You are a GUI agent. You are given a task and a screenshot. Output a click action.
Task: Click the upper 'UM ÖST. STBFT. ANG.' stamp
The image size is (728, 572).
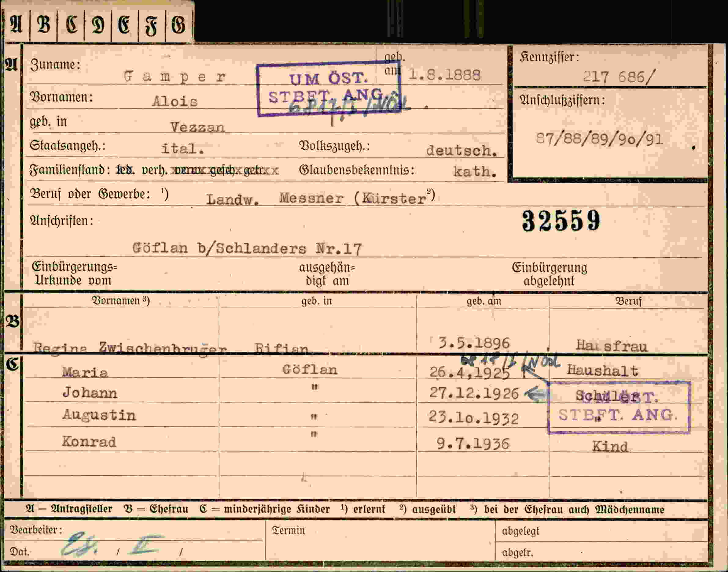[329, 89]
